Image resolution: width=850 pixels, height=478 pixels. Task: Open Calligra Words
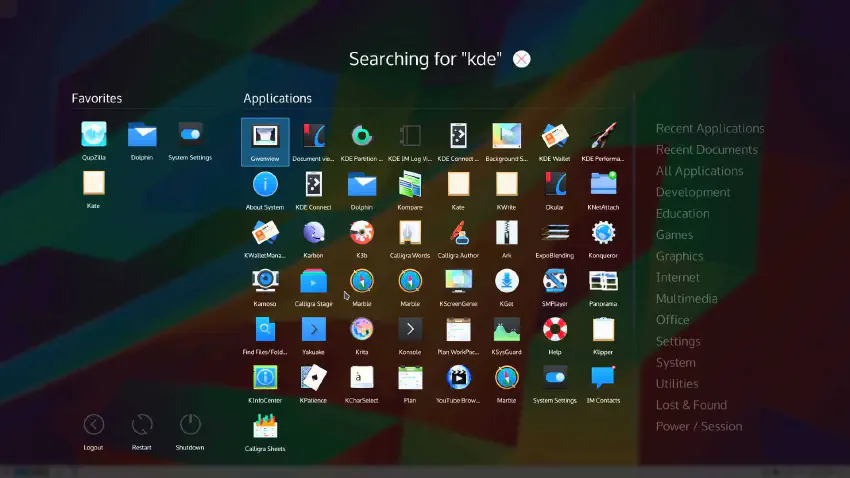pos(410,238)
